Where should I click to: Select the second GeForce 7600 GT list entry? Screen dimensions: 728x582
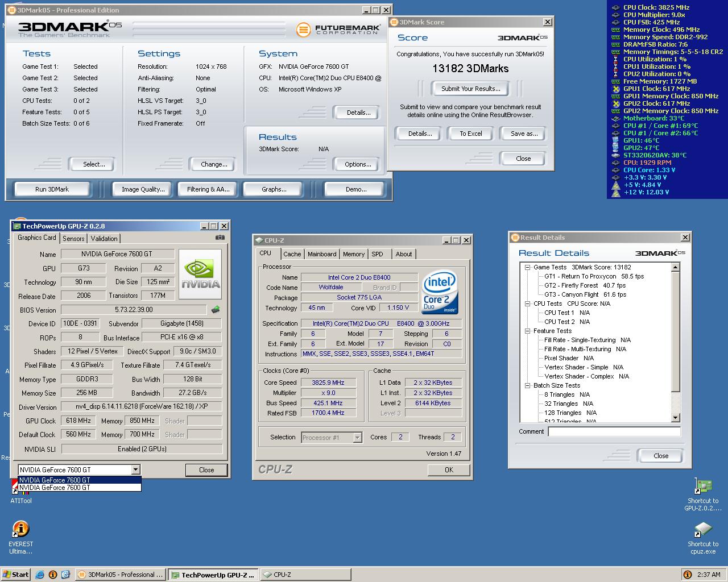(80, 487)
